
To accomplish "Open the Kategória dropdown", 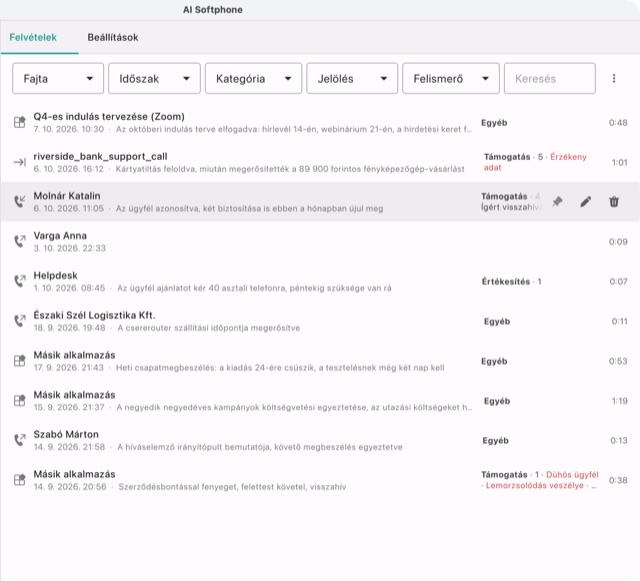I will pos(253,78).
